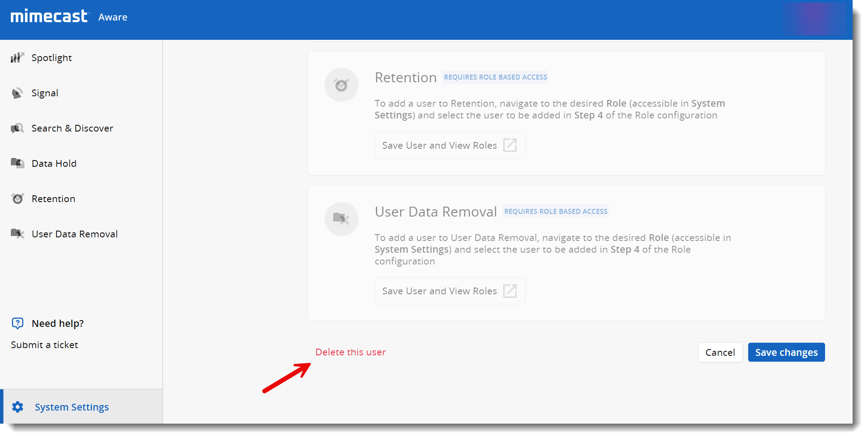868x439 pixels.
Task: Select the Signal satellite dish icon
Action: [17, 93]
